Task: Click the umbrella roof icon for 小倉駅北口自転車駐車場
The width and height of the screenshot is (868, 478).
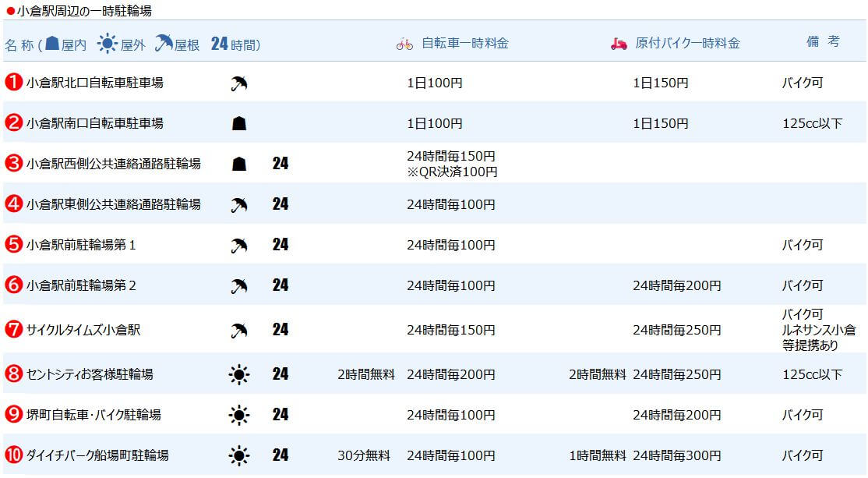Action: point(239,83)
